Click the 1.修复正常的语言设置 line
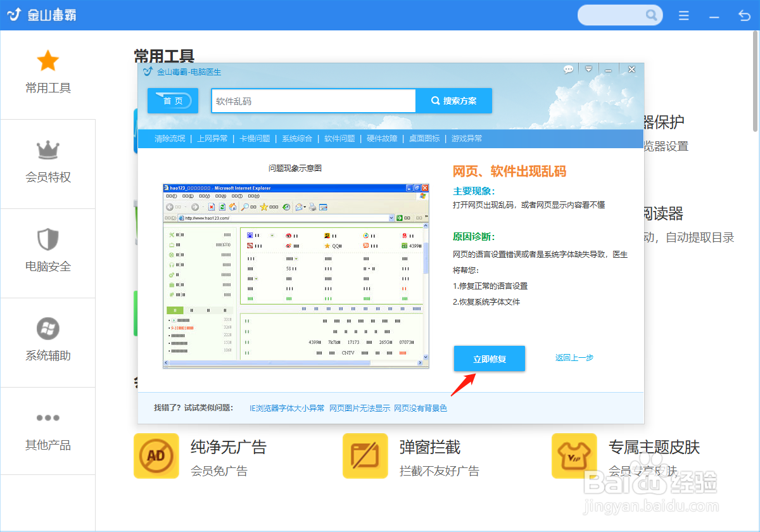The height and width of the screenshot is (532, 760). coord(490,286)
